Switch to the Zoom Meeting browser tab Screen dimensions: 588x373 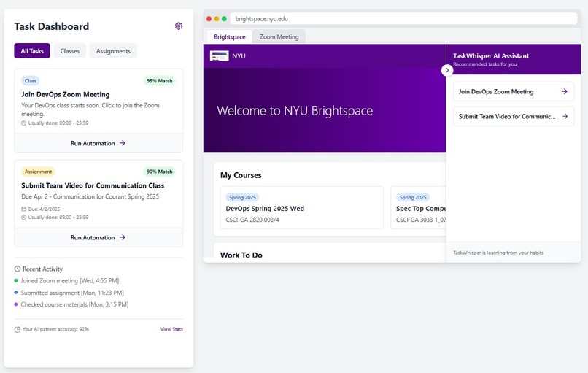(x=279, y=36)
